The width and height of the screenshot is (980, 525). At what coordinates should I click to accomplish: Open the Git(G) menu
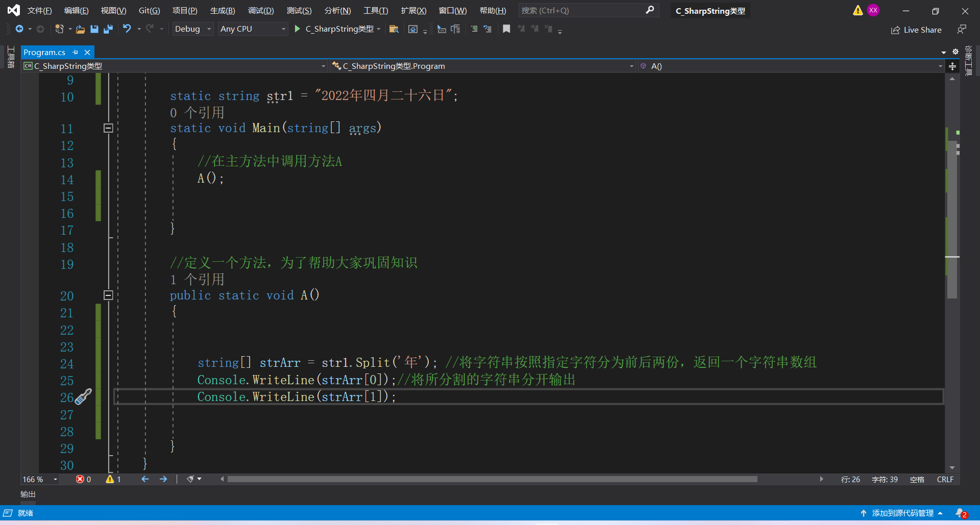149,10
